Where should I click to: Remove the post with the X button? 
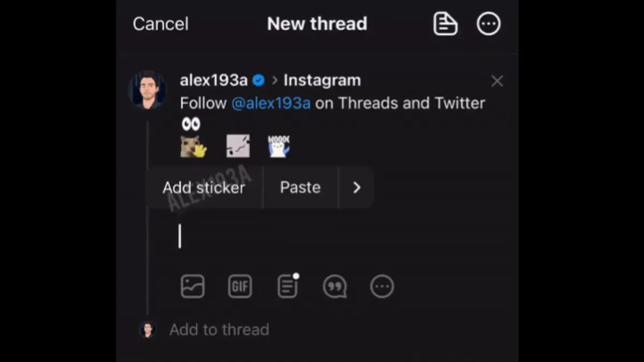497,81
